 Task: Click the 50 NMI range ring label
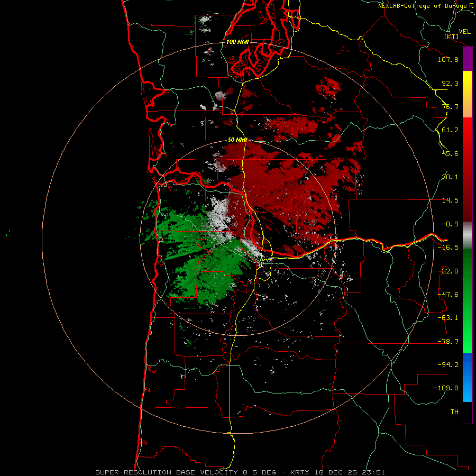pos(237,140)
